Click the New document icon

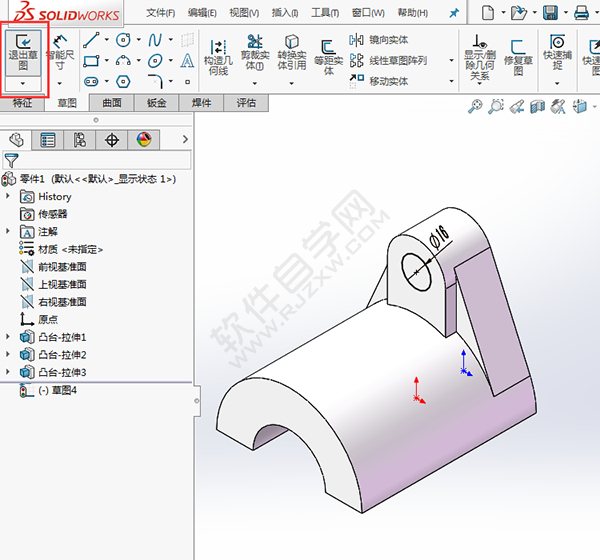[488, 13]
